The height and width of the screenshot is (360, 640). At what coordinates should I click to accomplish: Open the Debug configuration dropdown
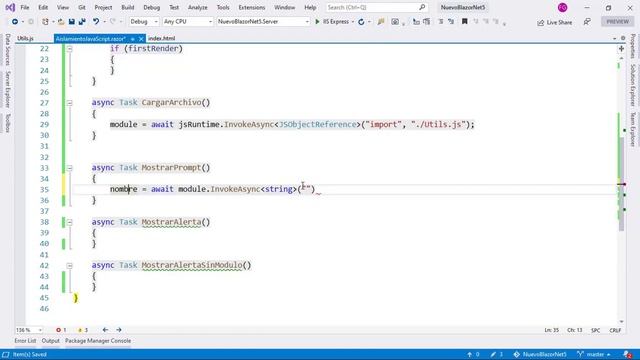tap(144, 22)
